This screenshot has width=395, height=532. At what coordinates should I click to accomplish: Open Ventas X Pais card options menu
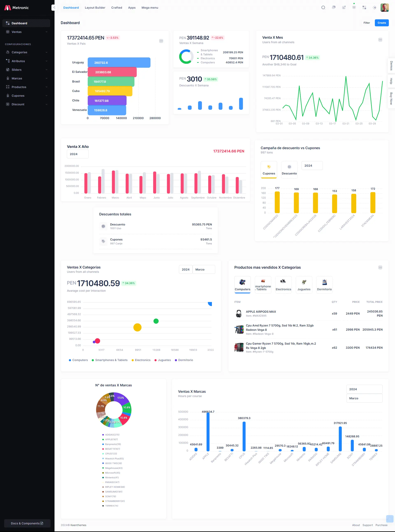[x=161, y=41]
